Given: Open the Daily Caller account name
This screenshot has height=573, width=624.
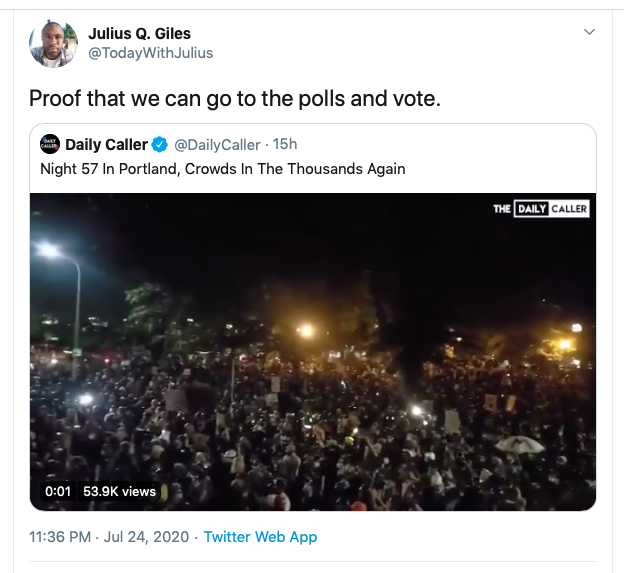Looking at the screenshot, I should [x=106, y=145].
